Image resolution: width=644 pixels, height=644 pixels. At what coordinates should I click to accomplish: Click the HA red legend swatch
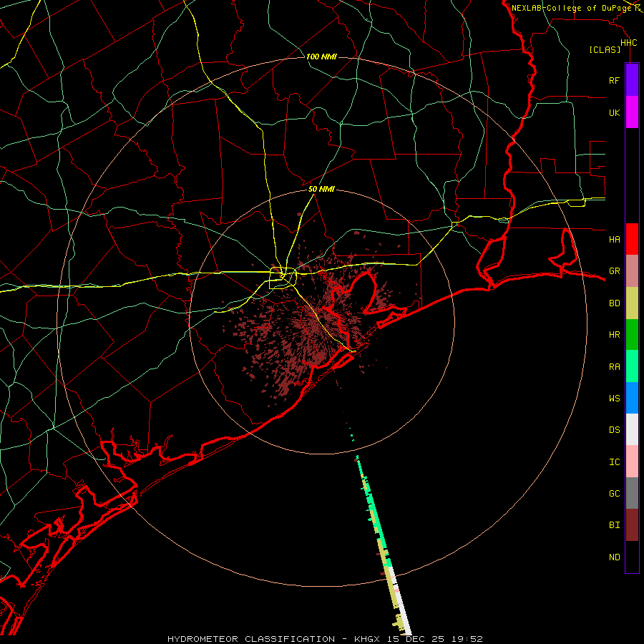(x=632, y=239)
